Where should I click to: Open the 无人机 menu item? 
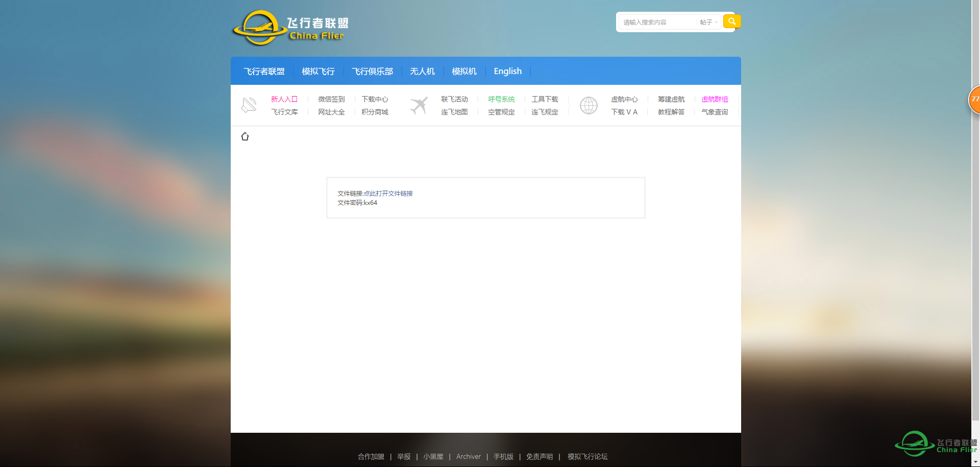point(422,72)
